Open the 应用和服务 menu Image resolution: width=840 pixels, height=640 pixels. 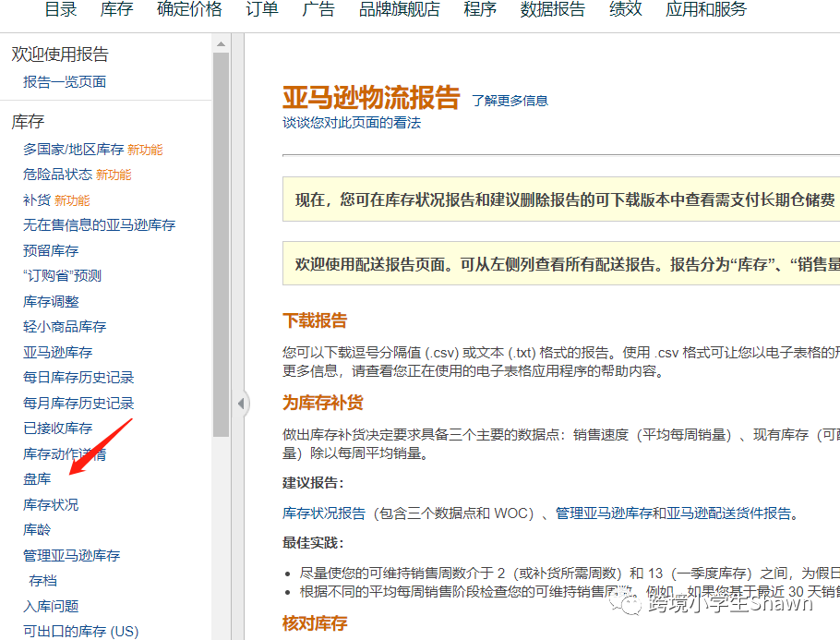pyautogui.click(x=706, y=9)
